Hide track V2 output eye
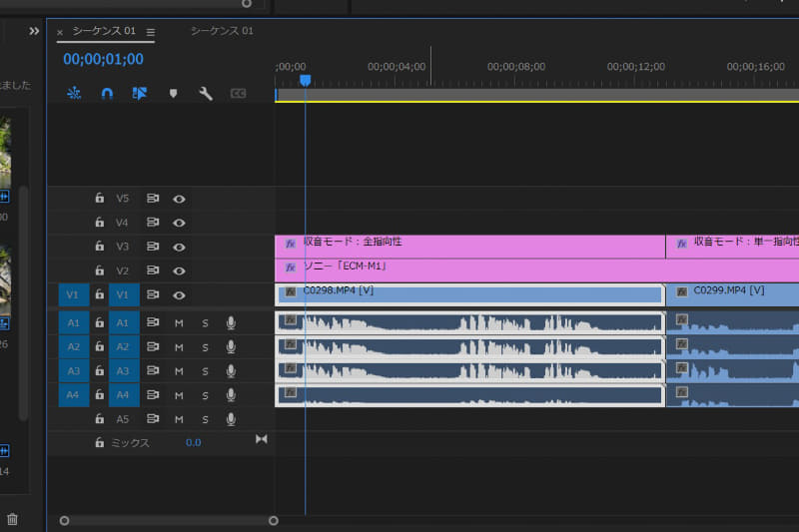799x532 pixels. [179, 270]
